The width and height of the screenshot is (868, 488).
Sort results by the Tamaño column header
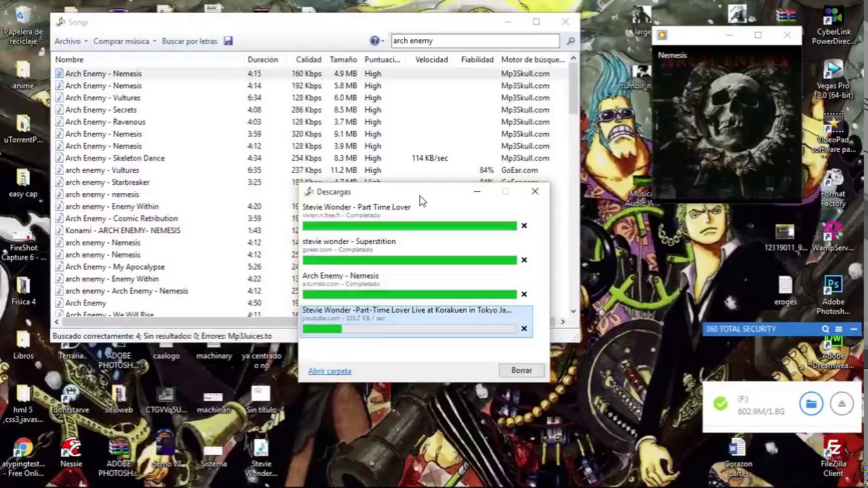[x=343, y=60]
